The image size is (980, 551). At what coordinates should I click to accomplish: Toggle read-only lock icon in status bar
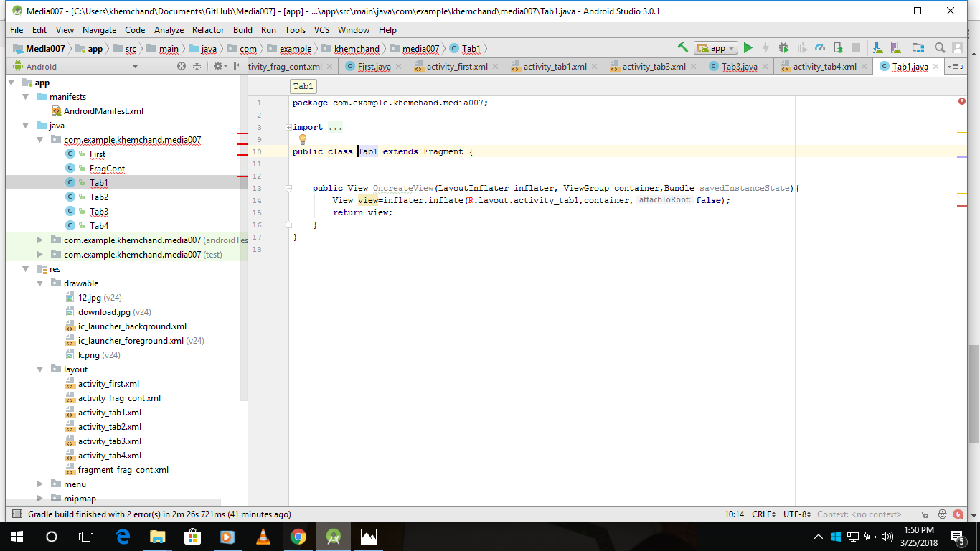[925, 514]
